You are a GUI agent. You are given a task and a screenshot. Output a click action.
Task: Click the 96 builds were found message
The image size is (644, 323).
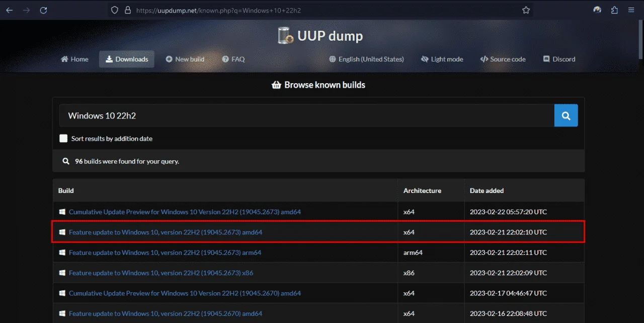coord(127,161)
